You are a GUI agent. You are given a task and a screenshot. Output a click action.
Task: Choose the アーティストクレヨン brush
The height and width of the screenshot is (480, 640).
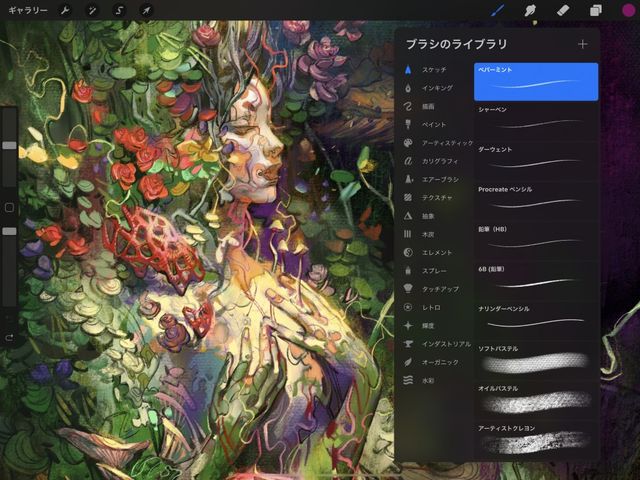click(536, 442)
